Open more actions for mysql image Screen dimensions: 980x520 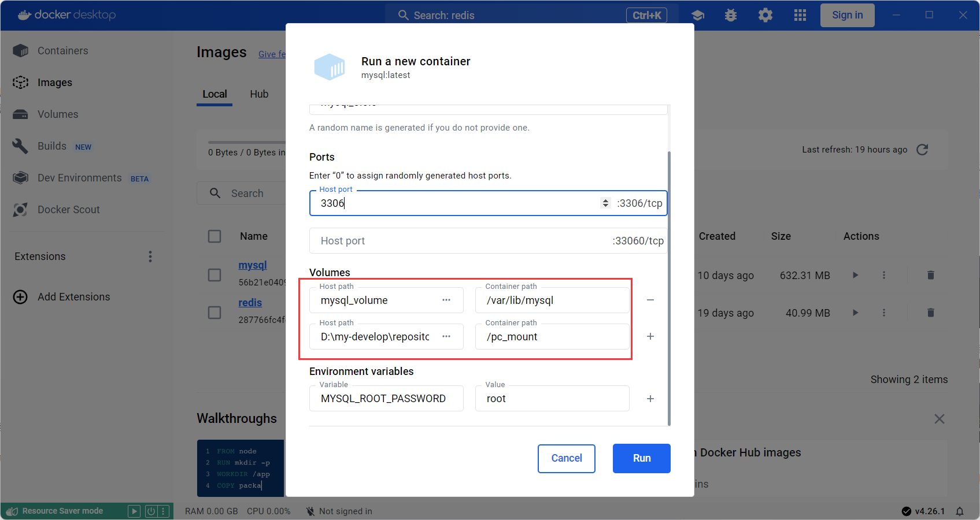(x=884, y=276)
